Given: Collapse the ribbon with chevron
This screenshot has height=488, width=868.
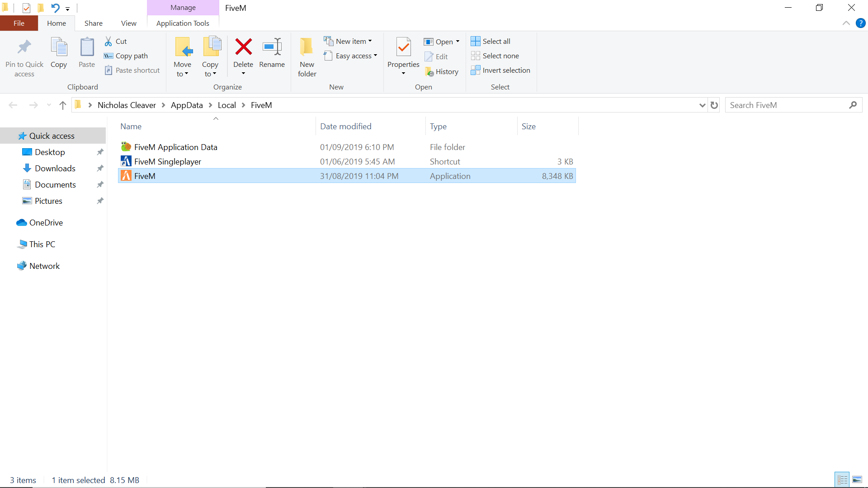Looking at the screenshot, I should click(x=846, y=23).
